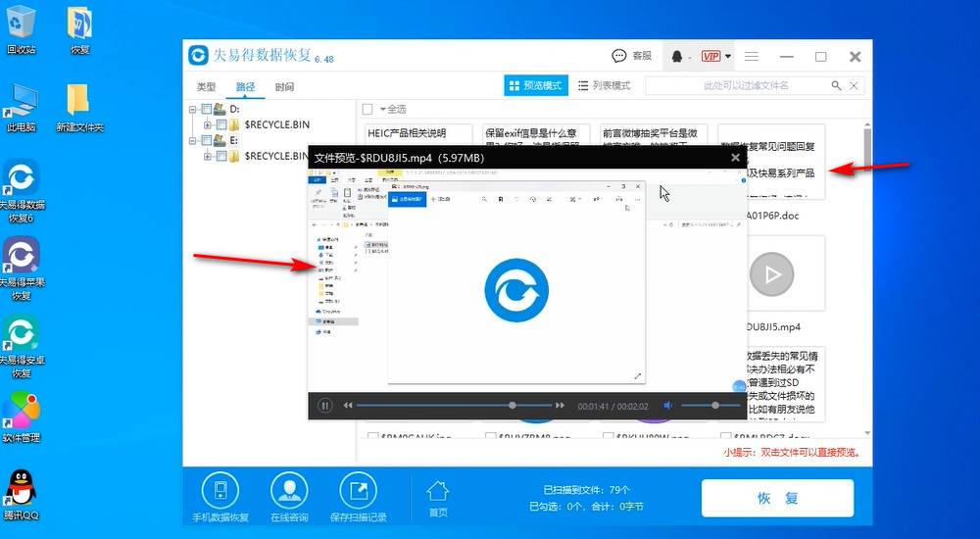The height and width of the screenshot is (539, 980).
Task: Pause the video preview playback
Action: (x=325, y=406)
